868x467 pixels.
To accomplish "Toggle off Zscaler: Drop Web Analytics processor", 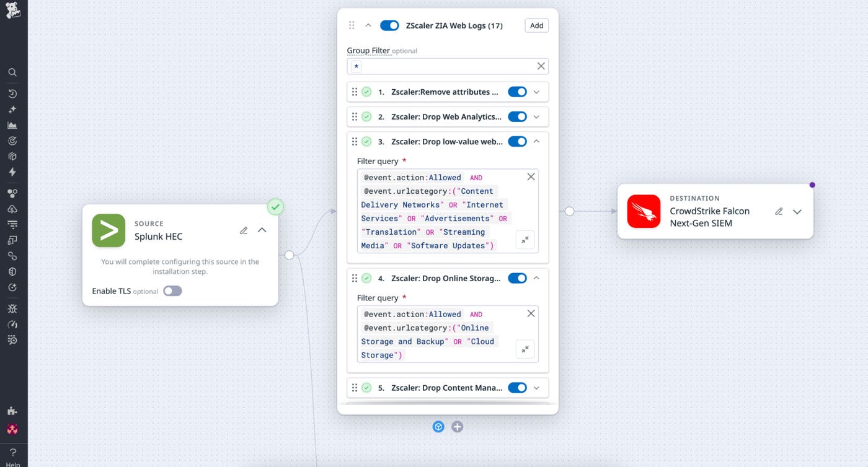I will [517, 116].
